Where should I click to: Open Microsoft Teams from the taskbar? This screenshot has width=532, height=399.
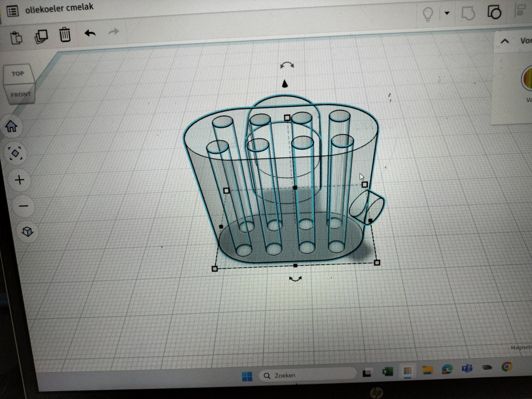pyautogui.click(x=467, y=368)
